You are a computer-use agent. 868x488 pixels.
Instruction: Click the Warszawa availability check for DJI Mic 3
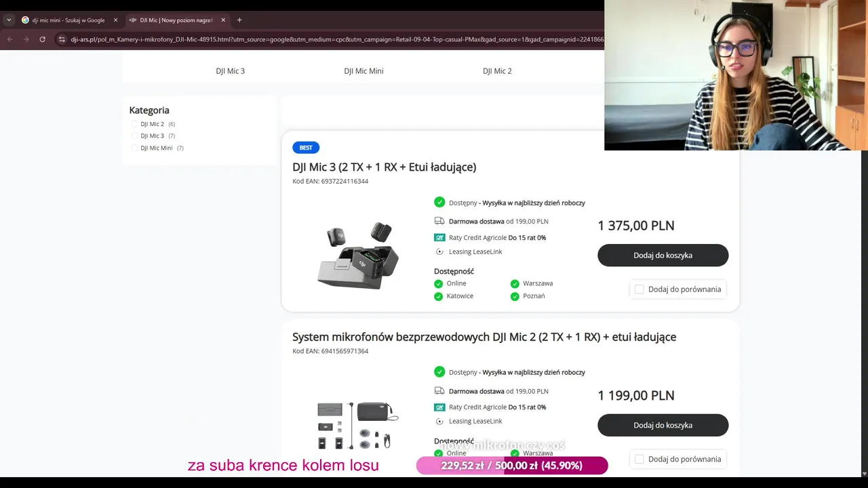tap(515, 283)
